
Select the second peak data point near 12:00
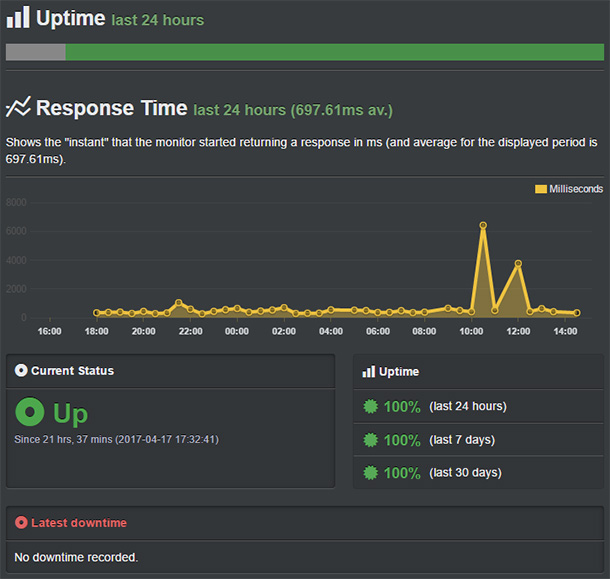(518, 264)
